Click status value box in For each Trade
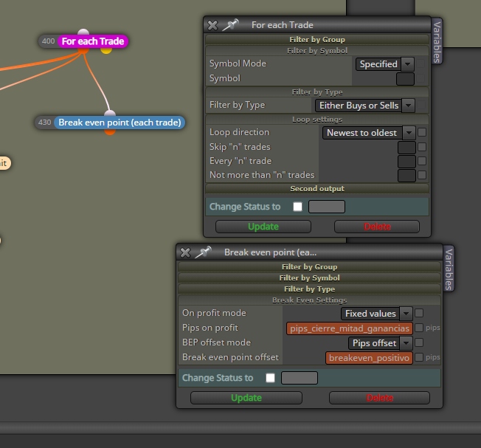481x448 pixels. point(326,207)
